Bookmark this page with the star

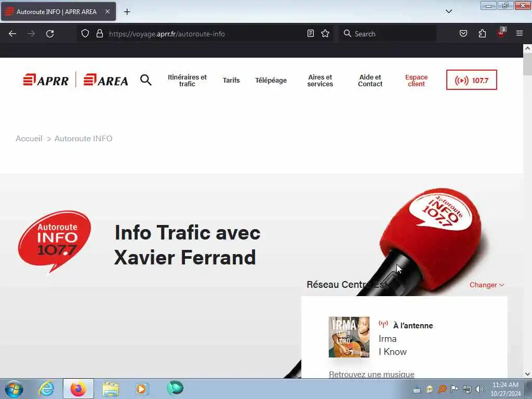coord(325,34)
